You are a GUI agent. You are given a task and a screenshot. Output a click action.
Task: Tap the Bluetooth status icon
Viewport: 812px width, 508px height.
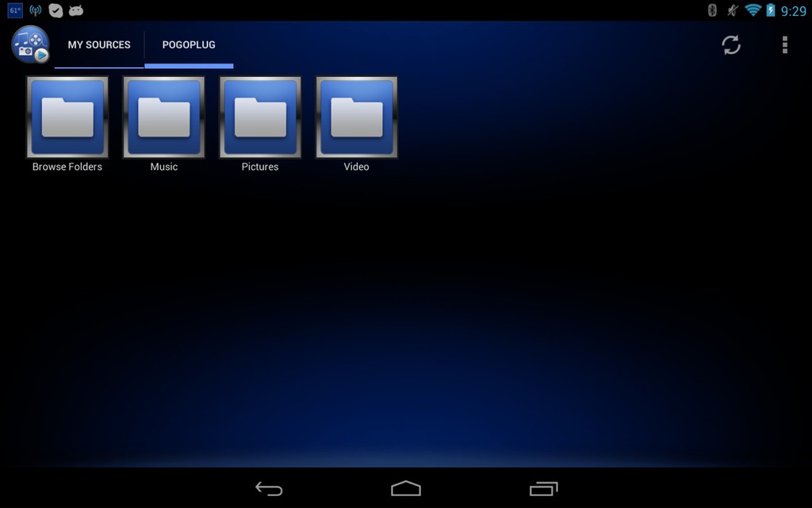[x=712, y=10]
